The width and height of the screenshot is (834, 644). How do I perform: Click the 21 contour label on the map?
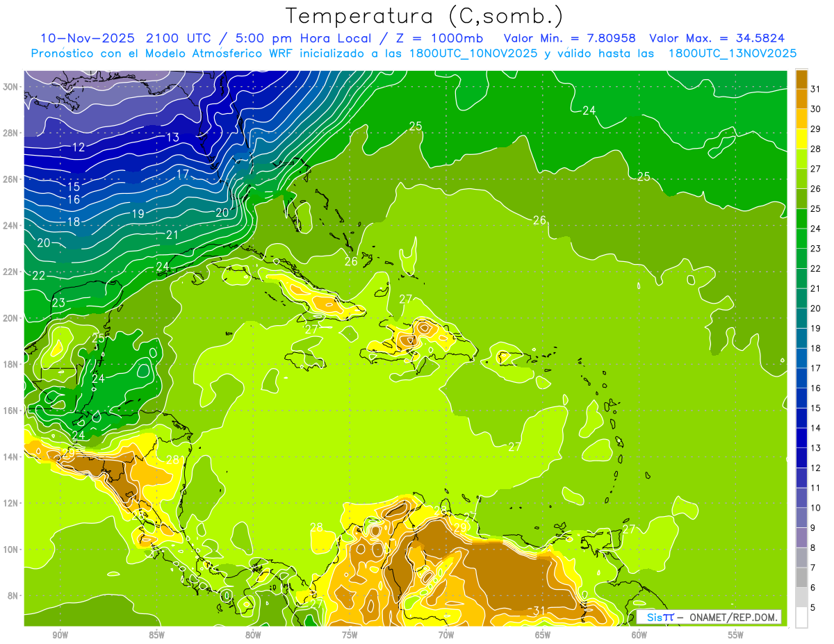[x=172, y=236]
